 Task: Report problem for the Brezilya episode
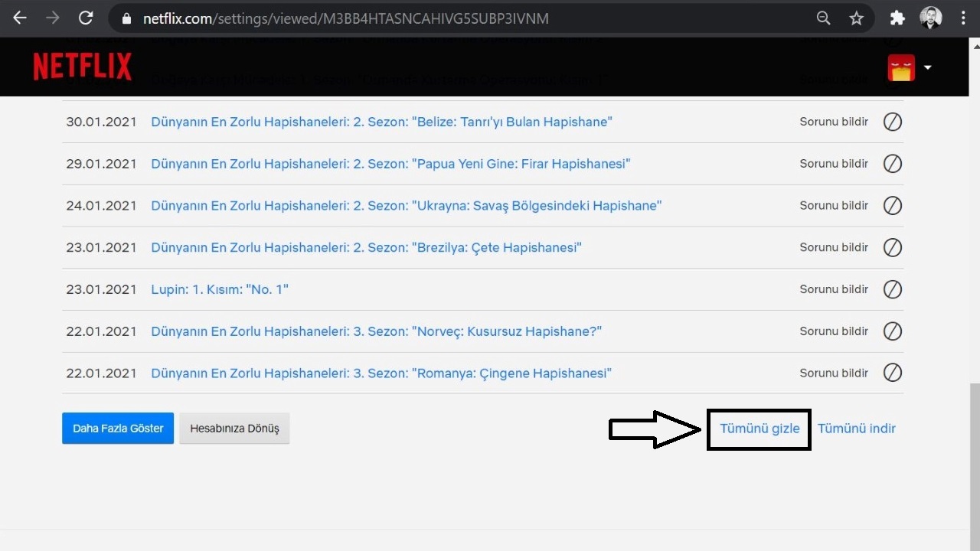[x=834, y=247]
